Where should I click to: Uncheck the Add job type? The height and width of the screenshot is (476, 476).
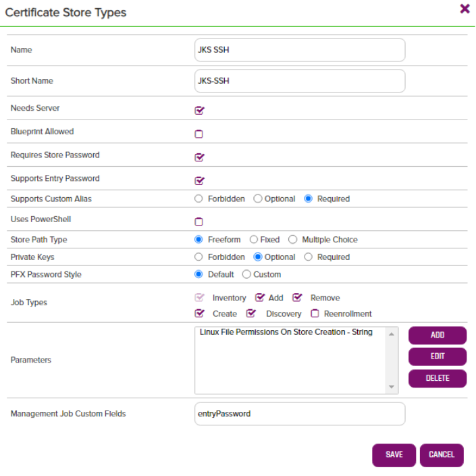click(x=260, y=298)
